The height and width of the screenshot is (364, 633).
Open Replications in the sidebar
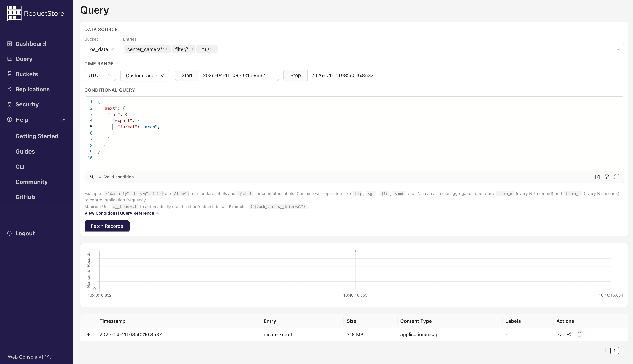(33, 89)
